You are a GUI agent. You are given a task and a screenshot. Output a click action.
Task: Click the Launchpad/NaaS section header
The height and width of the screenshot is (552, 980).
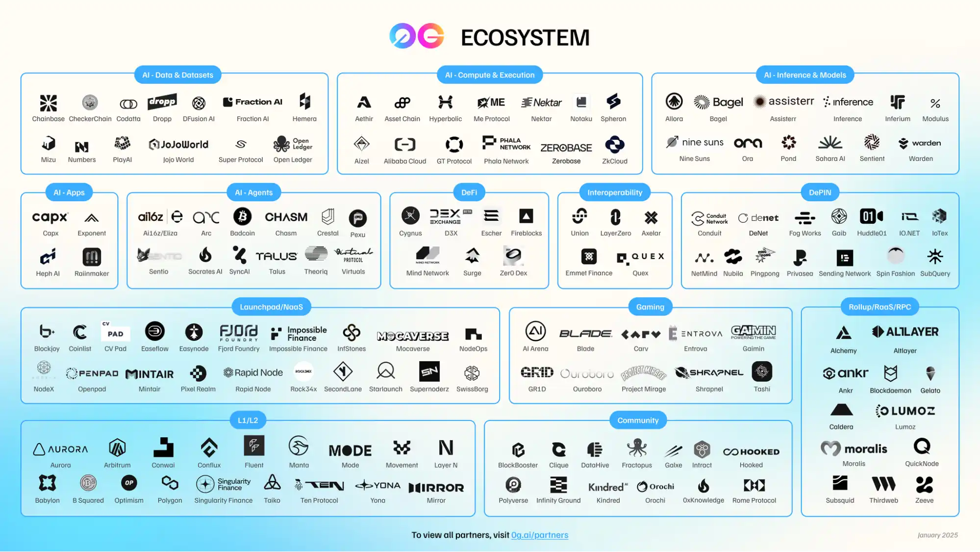(271, 307)
